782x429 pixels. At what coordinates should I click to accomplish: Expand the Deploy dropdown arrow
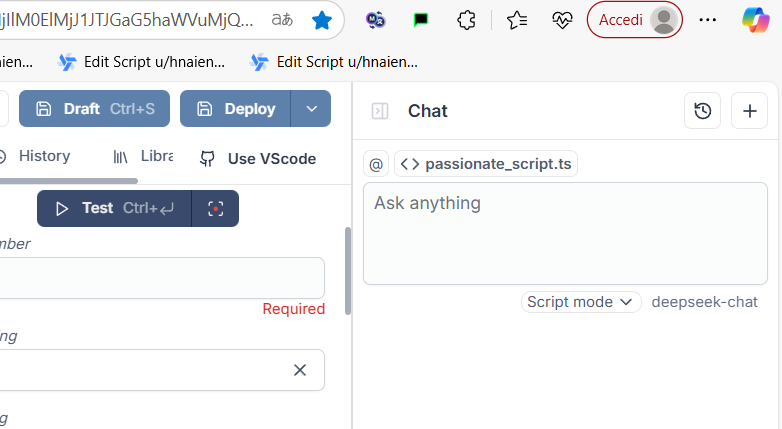[311, 109]
